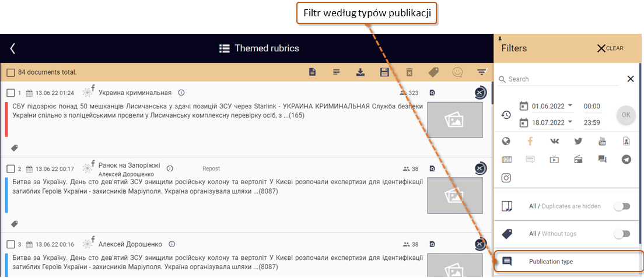Open the document view toolbar icon
This screenshot has height=278, width=644.
[313, 72]
